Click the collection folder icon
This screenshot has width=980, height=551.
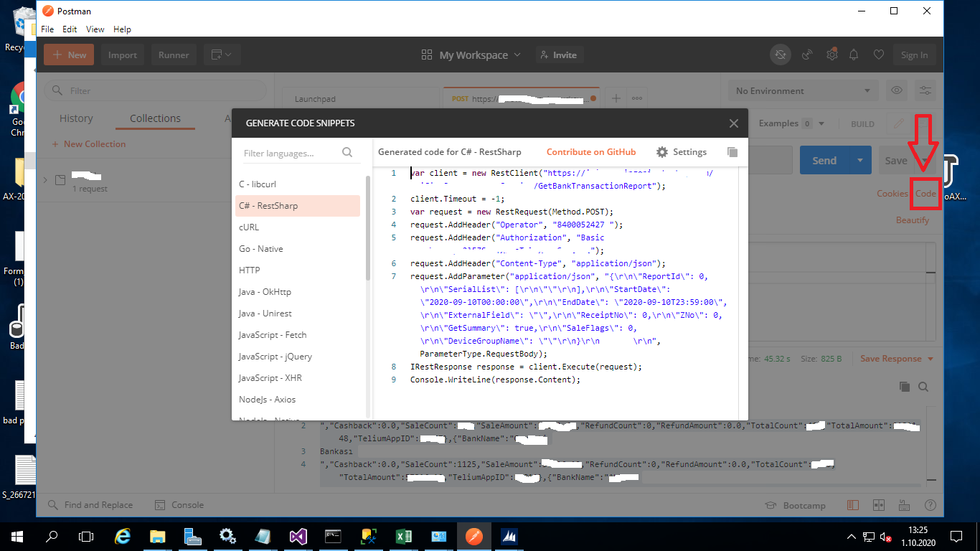[x=60, y=180]
